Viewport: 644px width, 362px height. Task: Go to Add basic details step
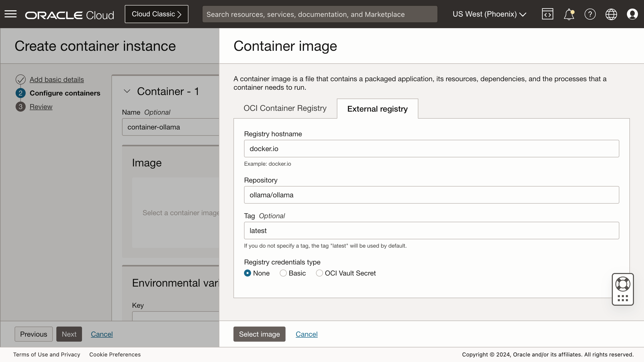57,79
